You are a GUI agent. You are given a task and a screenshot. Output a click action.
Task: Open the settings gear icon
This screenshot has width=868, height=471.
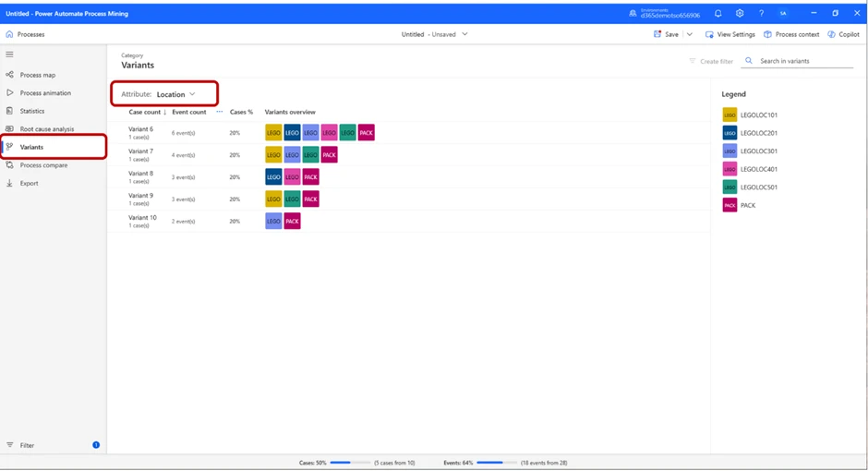point(740,13)
